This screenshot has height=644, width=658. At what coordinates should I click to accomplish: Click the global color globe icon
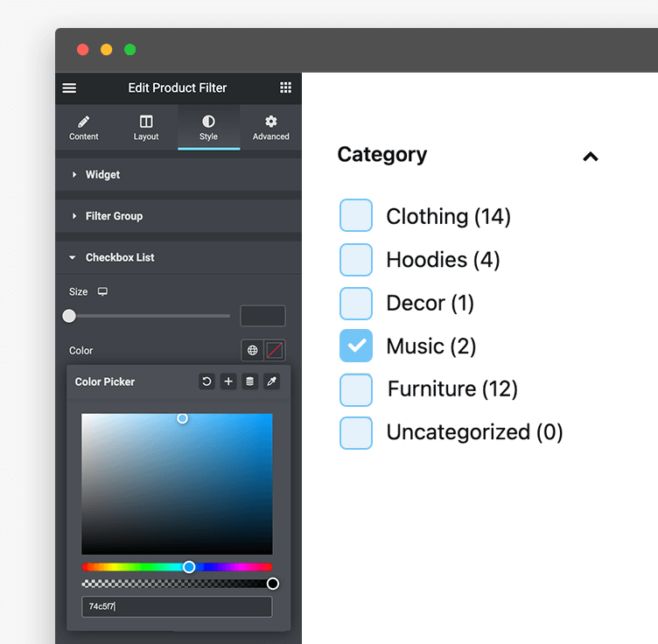pyautogui.click(x=253, y=350)
